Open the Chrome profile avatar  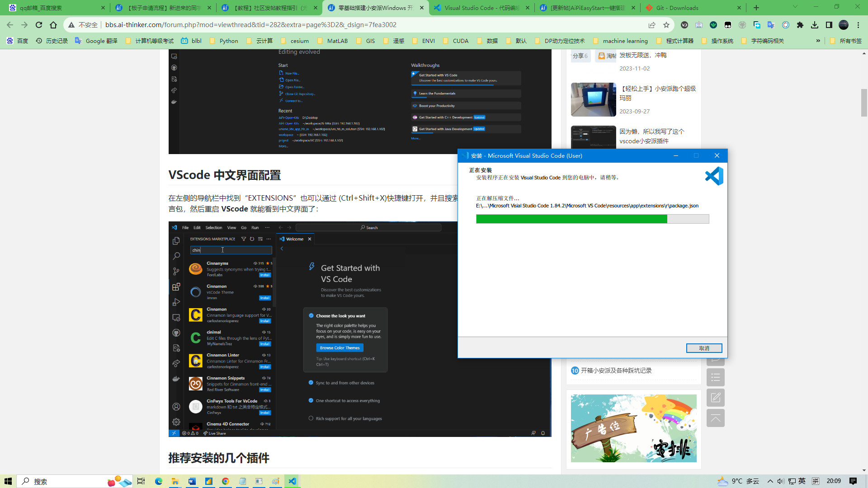(844, 25)
